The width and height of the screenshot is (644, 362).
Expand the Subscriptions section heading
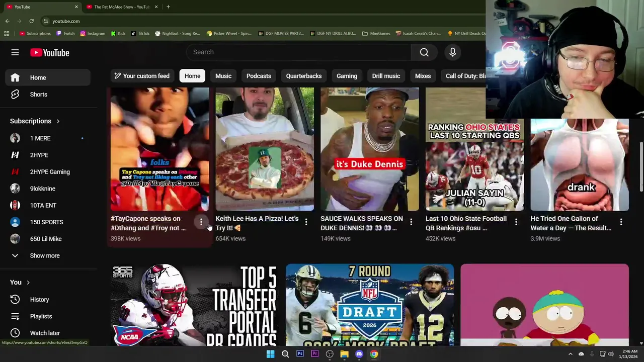coord(35,121)
